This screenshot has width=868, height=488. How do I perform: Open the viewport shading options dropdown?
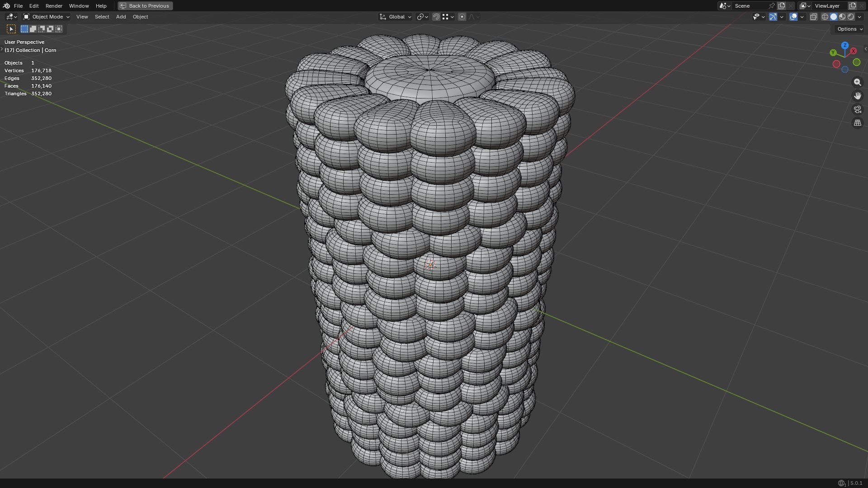(x=859, y=17)
